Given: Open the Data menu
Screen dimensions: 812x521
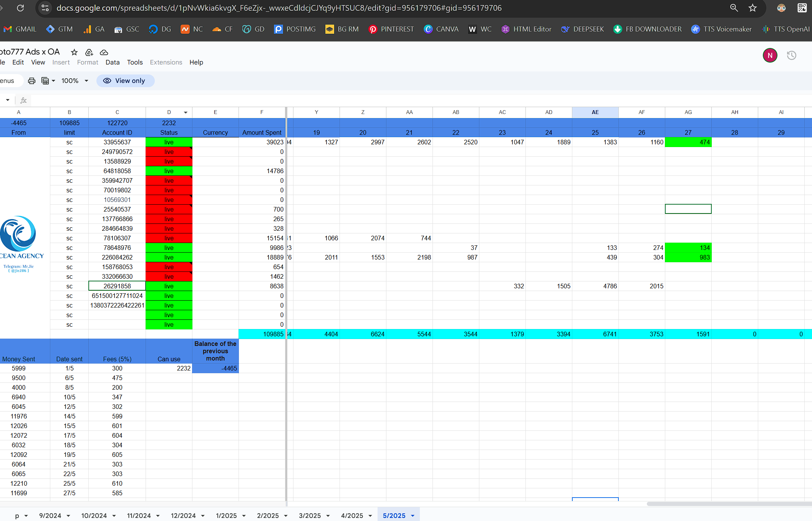Looking at the screenshot, I should (113, 62).
